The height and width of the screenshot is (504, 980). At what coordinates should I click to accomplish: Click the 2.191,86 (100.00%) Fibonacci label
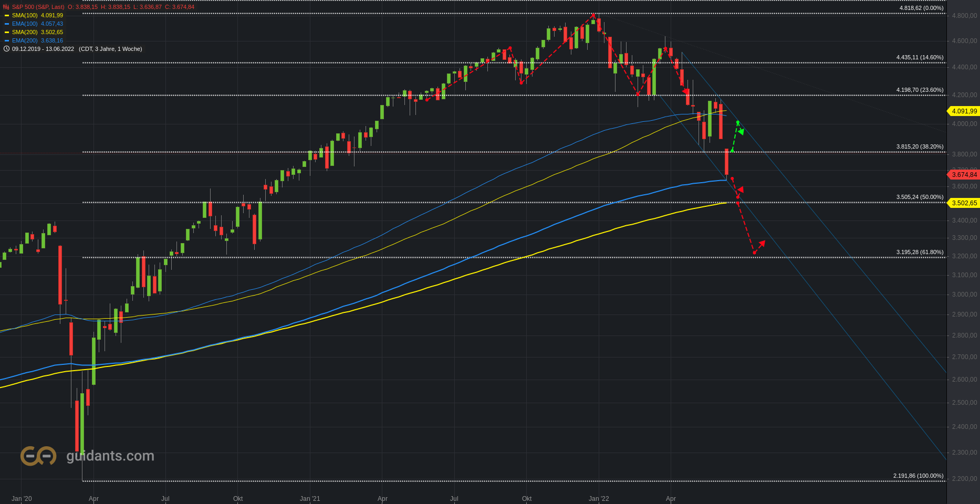(918, 476)
